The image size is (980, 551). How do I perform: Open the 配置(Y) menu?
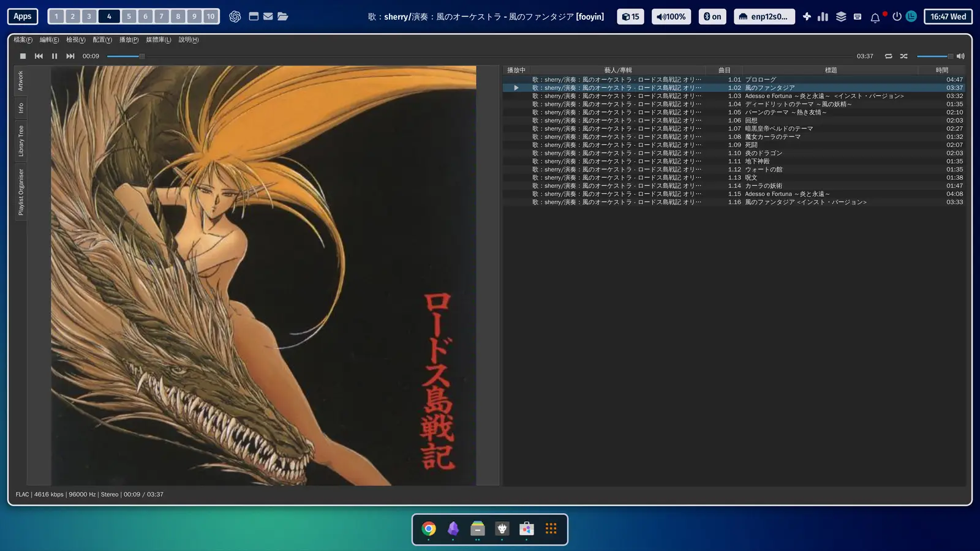(102, 40)
